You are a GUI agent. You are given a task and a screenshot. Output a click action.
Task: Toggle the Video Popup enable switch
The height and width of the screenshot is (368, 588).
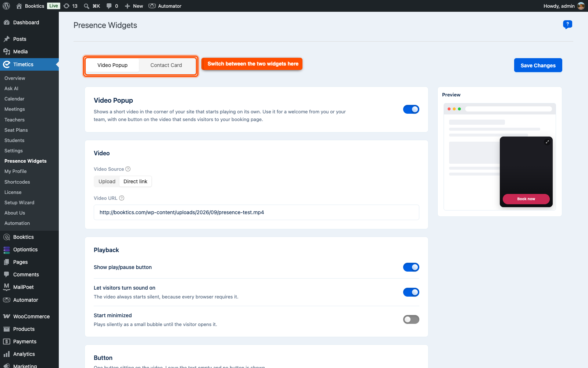pyautogui.click(x=411, y=109)
